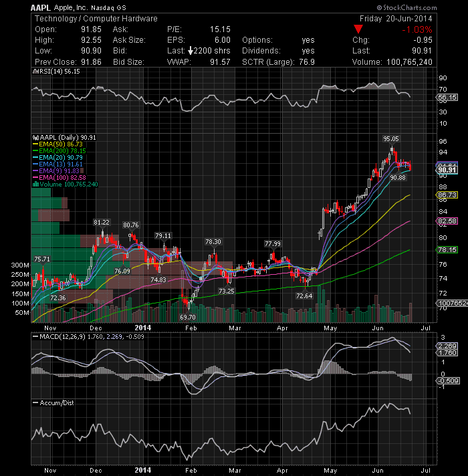Click the 72.36 November low label
This screenshot has height=476, width=468.
tap(57, 297)
